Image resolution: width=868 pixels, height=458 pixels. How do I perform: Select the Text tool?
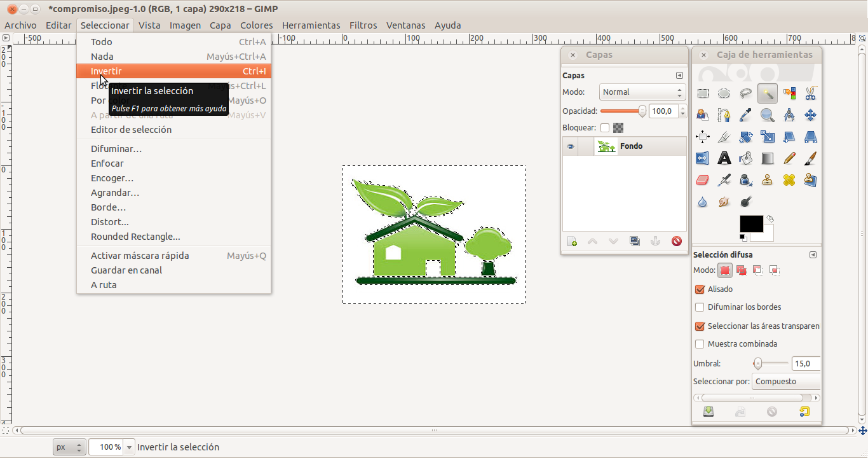724,158
